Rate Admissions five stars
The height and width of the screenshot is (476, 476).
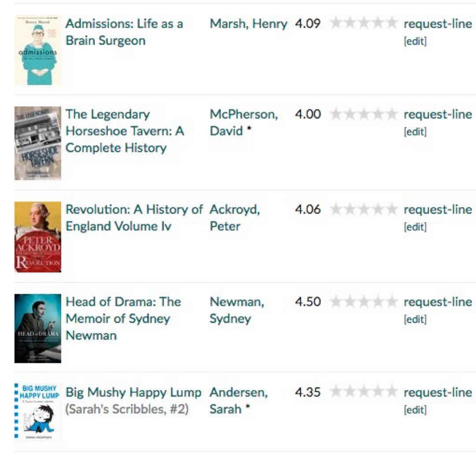pos(391,23)
